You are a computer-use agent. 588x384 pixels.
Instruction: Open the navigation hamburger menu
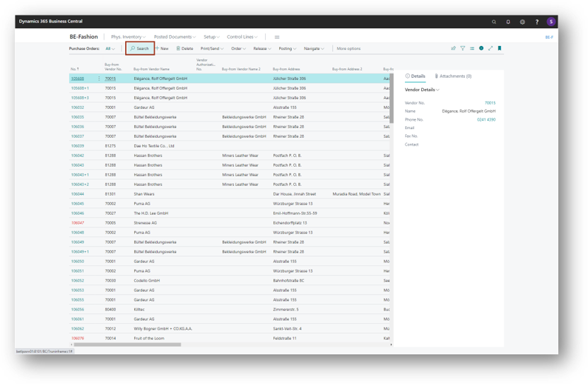(277, 37)
